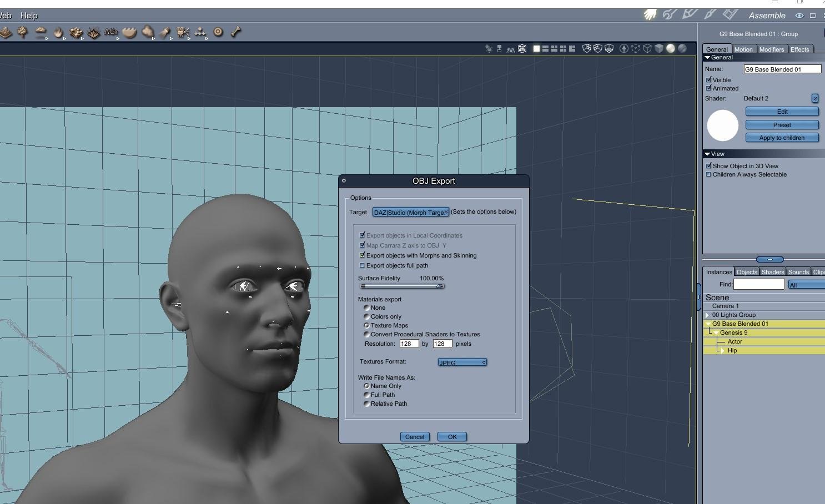Viewport: 825px width, 504px height.
Task: Open the Help menu
Action: point(29,16)
